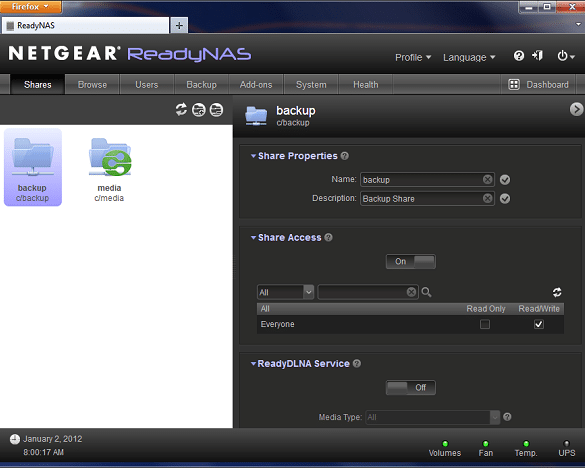Clear the Description field text
585x468 pixels.
click(x=487, y=198)
